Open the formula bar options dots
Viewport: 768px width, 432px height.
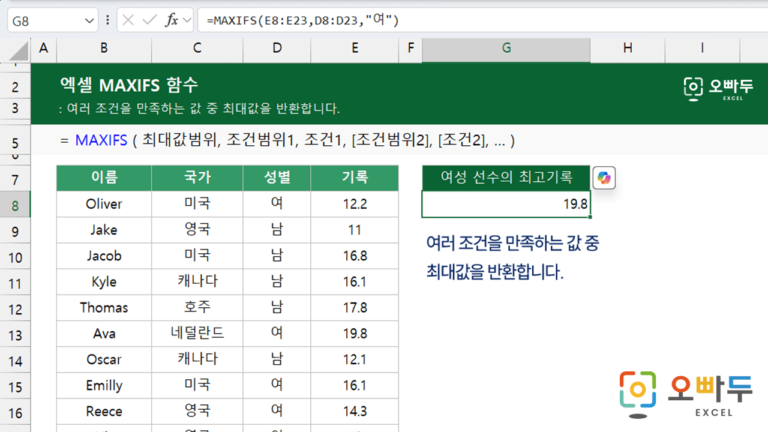(108, 21)
